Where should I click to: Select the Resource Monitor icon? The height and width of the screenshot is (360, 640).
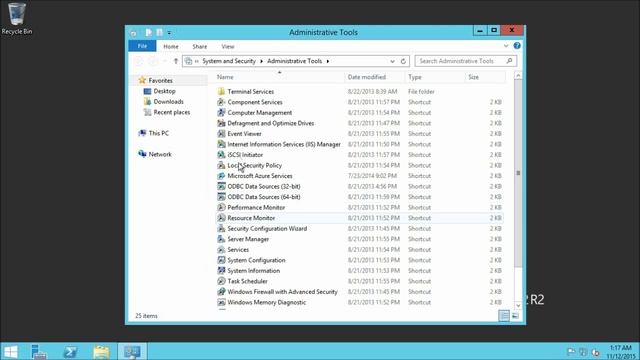221,218
